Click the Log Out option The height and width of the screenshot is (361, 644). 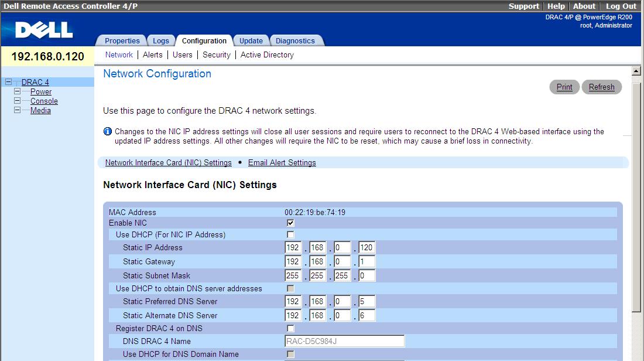click(x=621, y=6)
